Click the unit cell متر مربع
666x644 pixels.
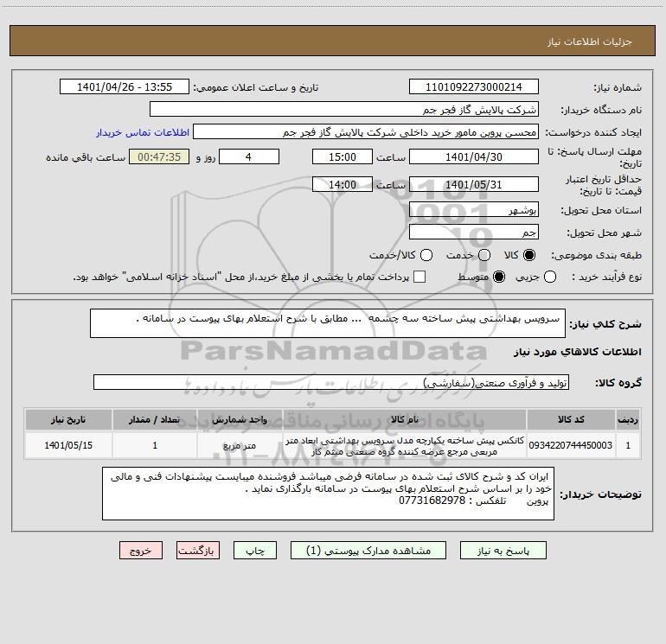point(240,445)
